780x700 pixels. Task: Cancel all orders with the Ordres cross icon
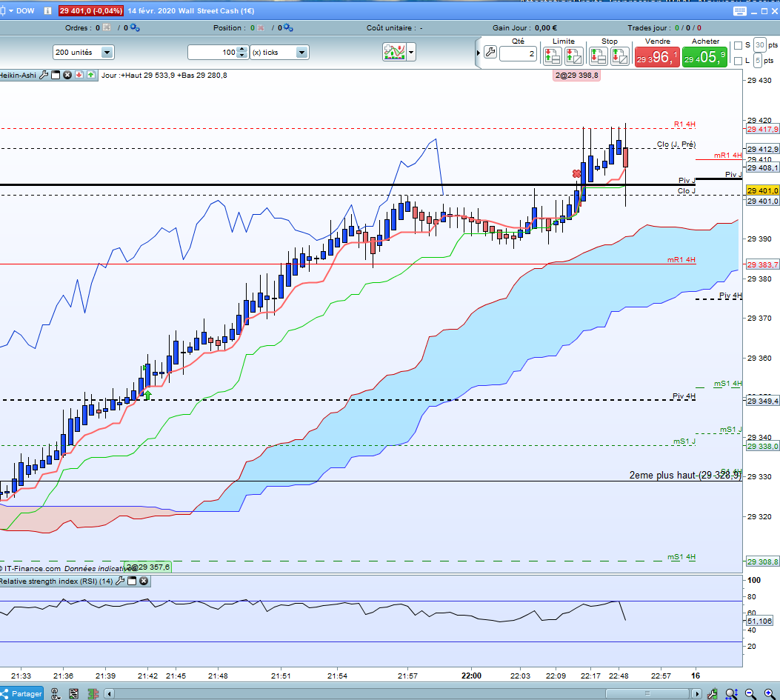click(107, 28)
